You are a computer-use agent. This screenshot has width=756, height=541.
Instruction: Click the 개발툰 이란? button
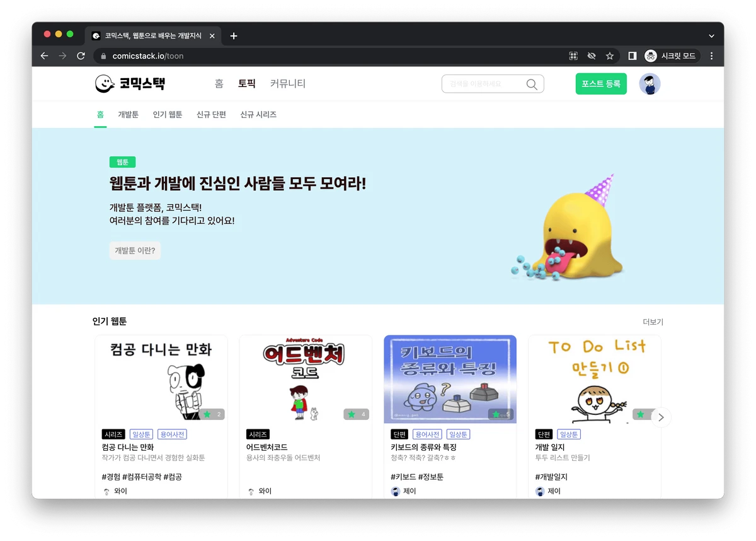tap(135, 250)
